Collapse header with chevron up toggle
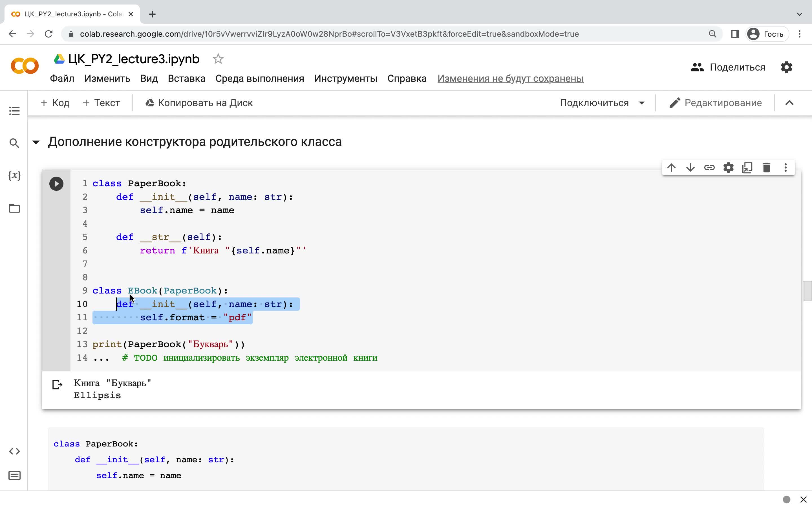This screenshot has width=812, height=508. click(789, 103)
